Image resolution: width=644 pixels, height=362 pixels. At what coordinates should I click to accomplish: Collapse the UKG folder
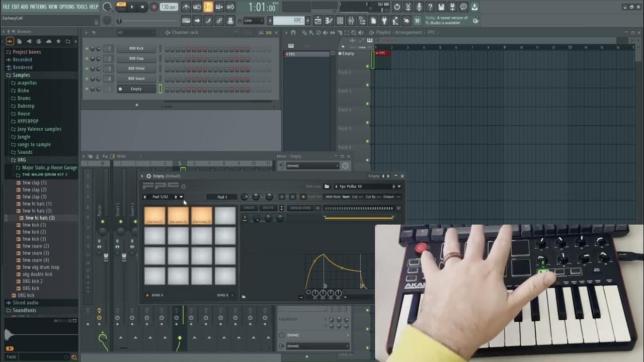[22, 160]
